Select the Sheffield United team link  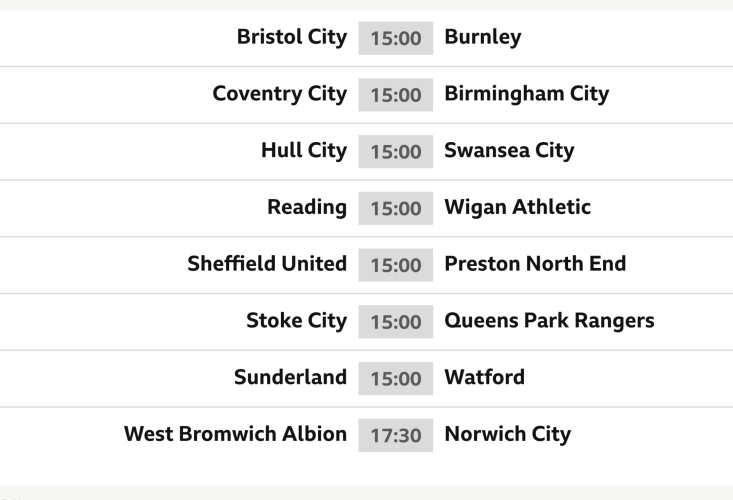(x=267, y=265)
